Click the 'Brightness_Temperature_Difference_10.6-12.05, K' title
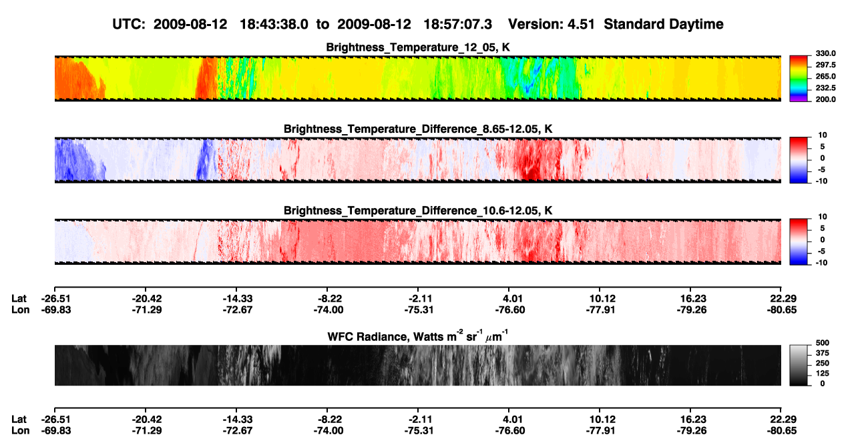Screen dimensions: 868x445 418,210
